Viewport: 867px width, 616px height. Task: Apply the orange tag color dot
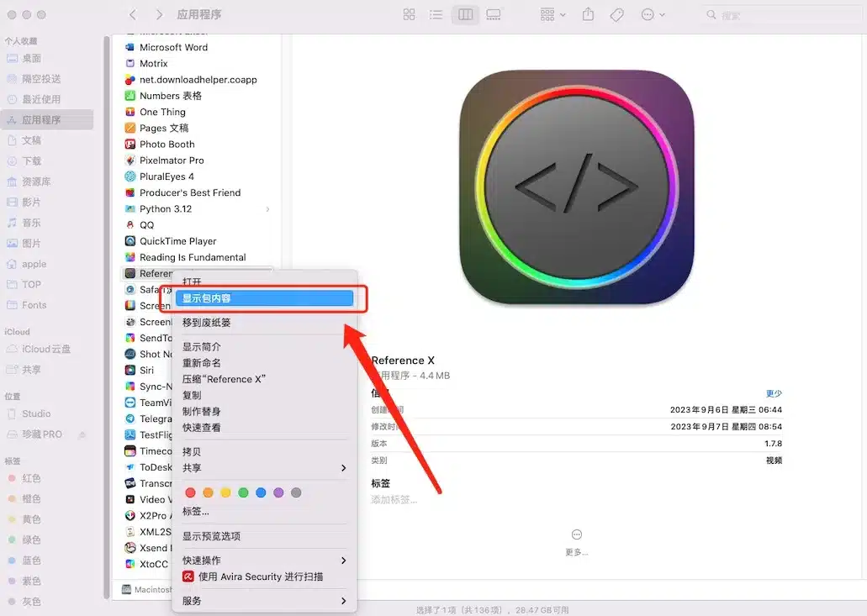pos(208,492)
